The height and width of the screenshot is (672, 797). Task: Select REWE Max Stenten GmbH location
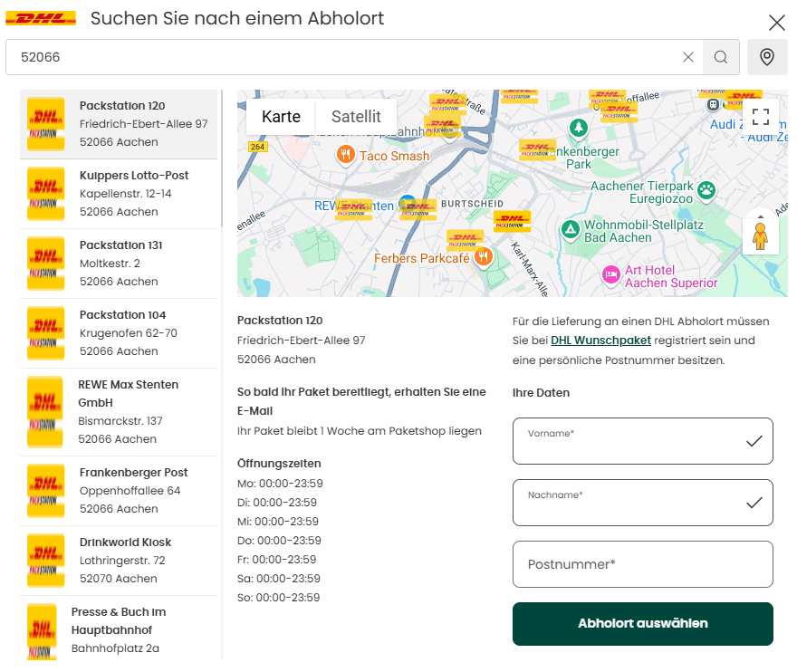coord(119,412)
